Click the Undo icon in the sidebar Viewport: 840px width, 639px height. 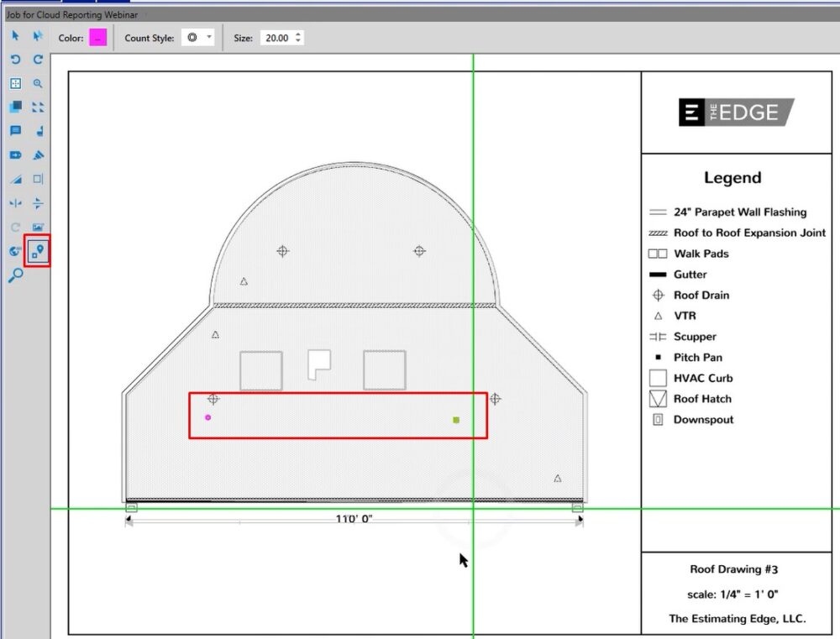coord(14,60)
